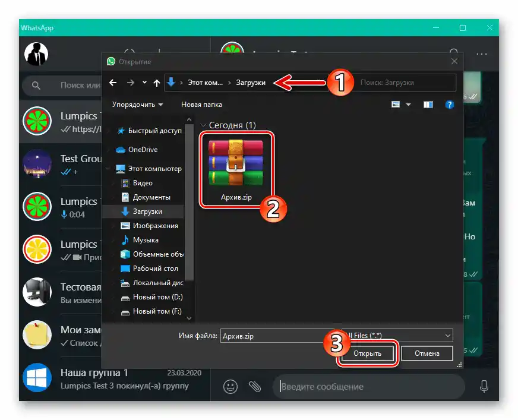Open Lumpics chat with 0:04 voice message

61,207
